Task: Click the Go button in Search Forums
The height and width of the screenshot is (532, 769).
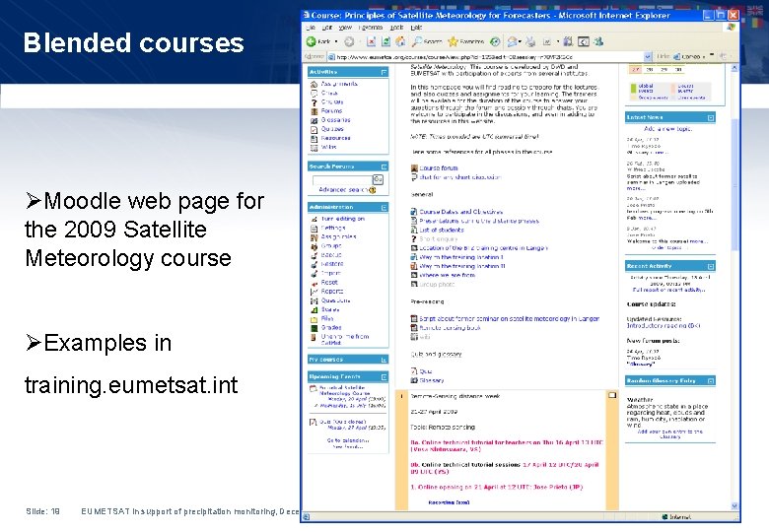Action: pyautogui.click(x=378, y=179)
